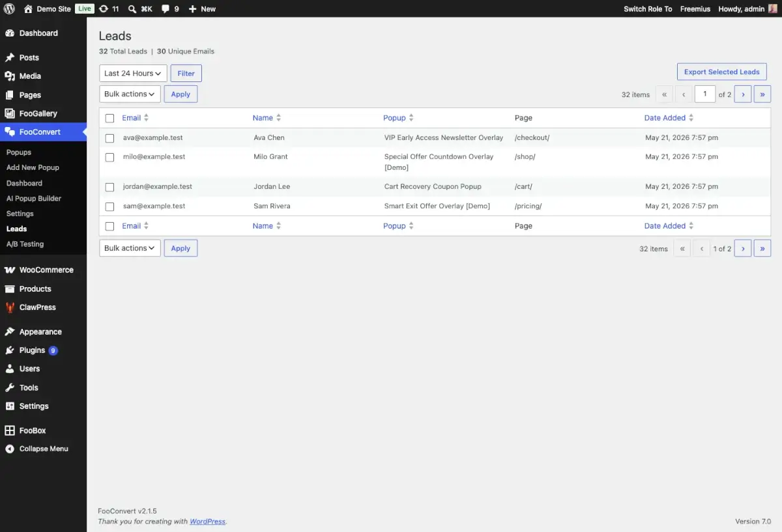The height and width of the screenshot is (532, 782).
Task: Click the Settings sliders icon near FooBox
Action: tap(10, 406)
